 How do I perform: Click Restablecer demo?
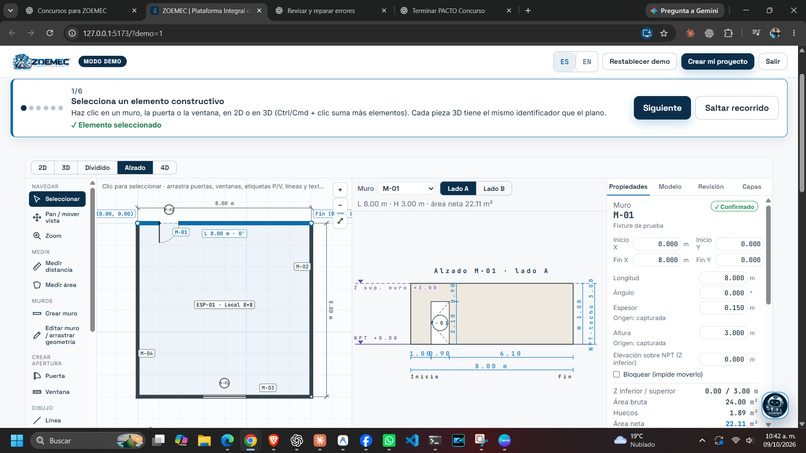point(639,62)
